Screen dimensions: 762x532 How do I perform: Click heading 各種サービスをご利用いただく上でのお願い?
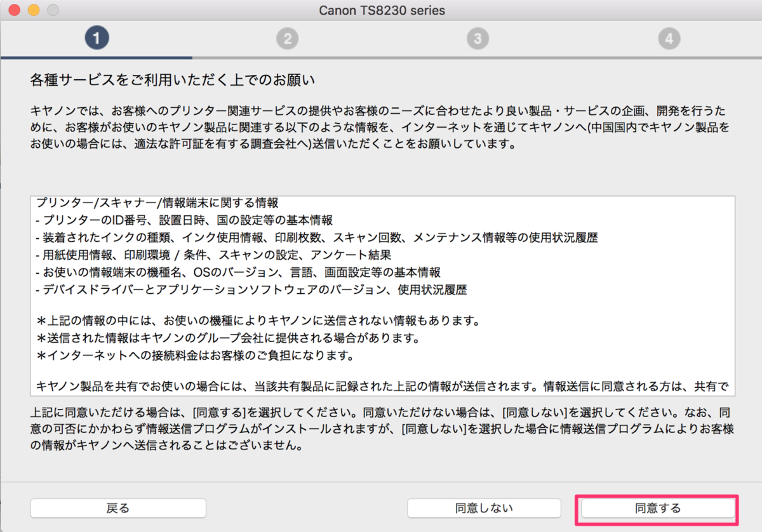tap(173, 81)
